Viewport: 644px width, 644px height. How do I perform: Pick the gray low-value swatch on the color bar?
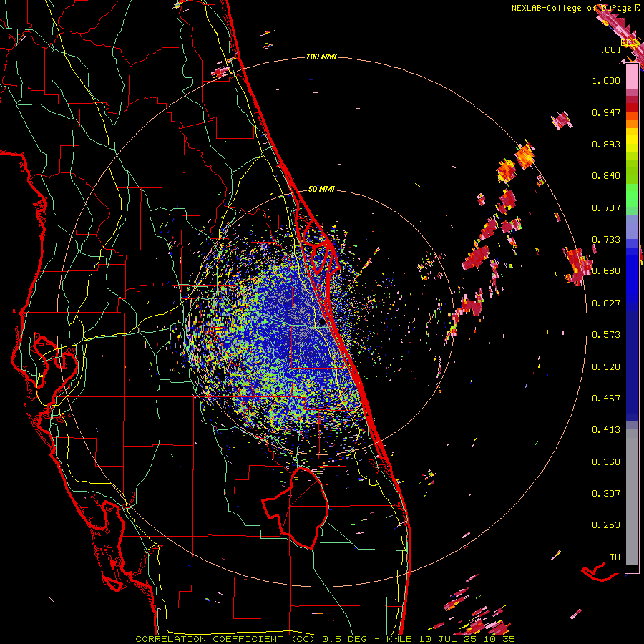pos(632,497)
